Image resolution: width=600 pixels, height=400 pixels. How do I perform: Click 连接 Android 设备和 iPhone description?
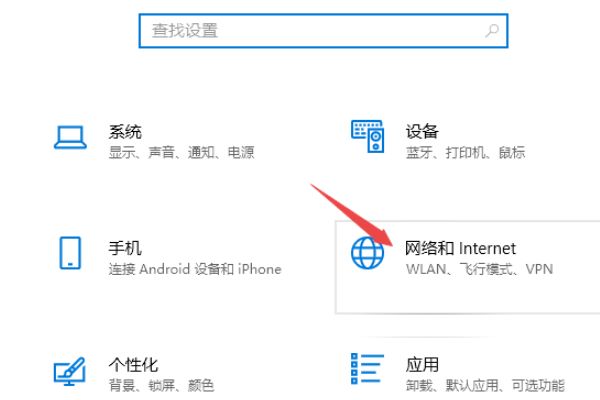click(195, 269)
